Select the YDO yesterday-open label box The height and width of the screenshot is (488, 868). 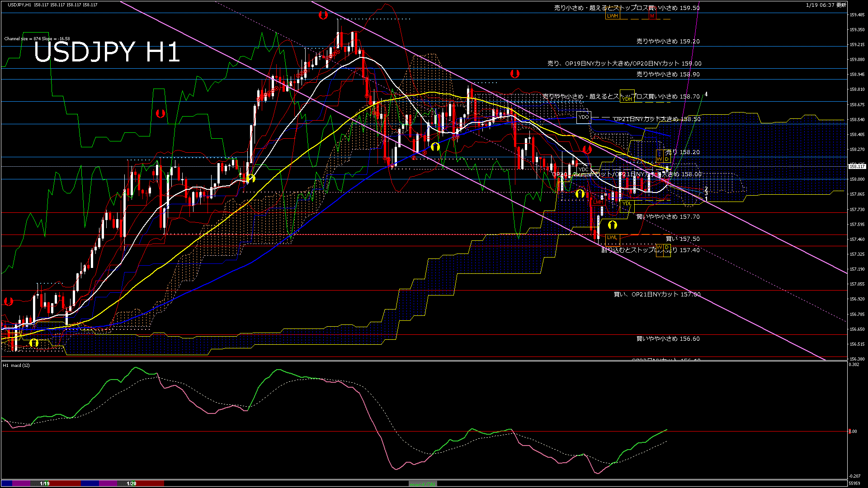584,117
